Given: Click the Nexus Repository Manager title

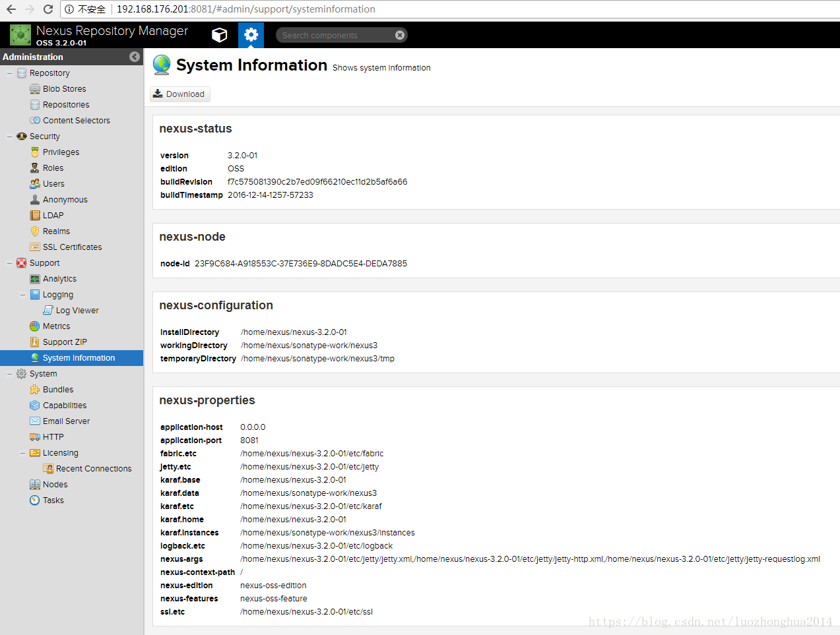Looking at the screenshot, I should coord(112,31).
